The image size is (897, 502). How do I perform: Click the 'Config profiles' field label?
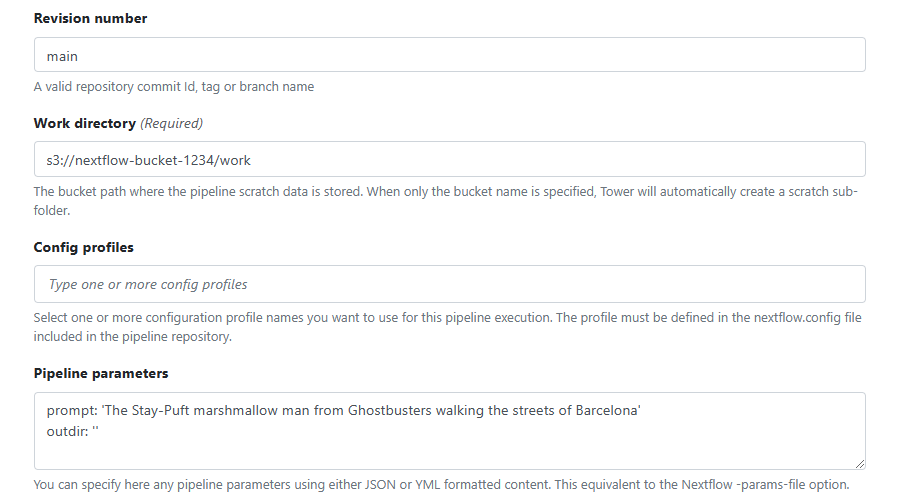coord(83,247)
